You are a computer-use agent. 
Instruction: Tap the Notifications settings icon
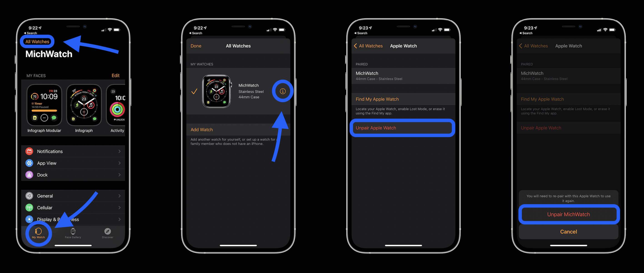tap(29, 151)
